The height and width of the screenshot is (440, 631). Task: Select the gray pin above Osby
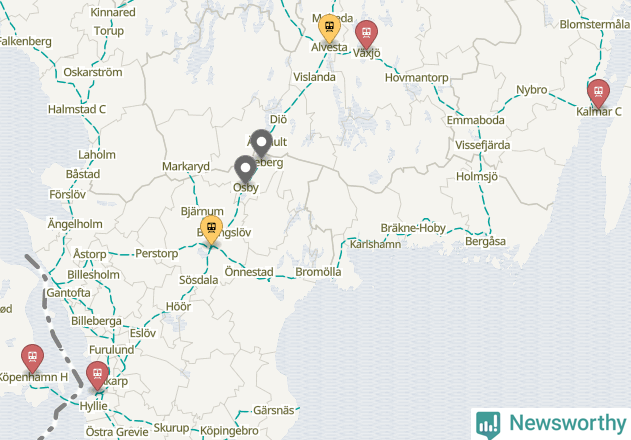[245, 169]
